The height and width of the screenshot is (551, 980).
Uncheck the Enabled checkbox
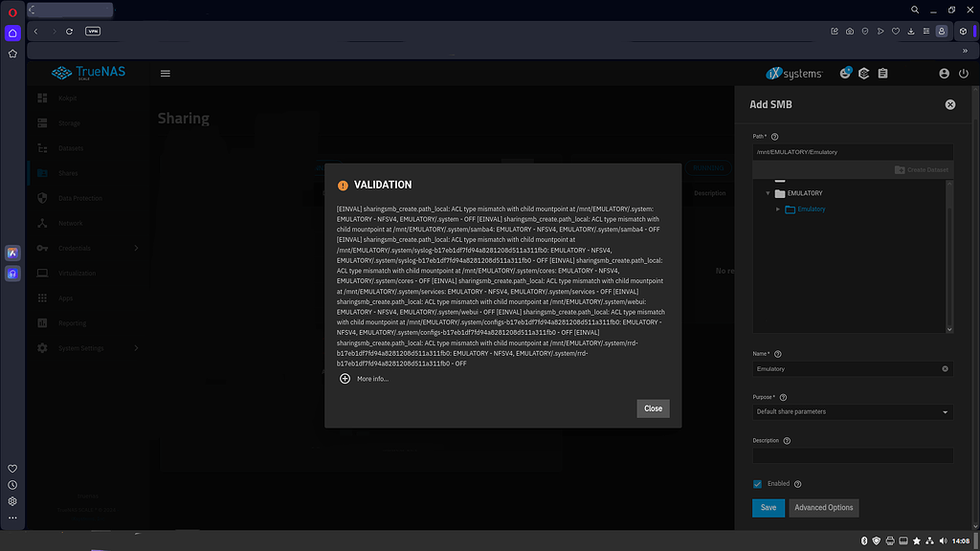tap(757, 484)
